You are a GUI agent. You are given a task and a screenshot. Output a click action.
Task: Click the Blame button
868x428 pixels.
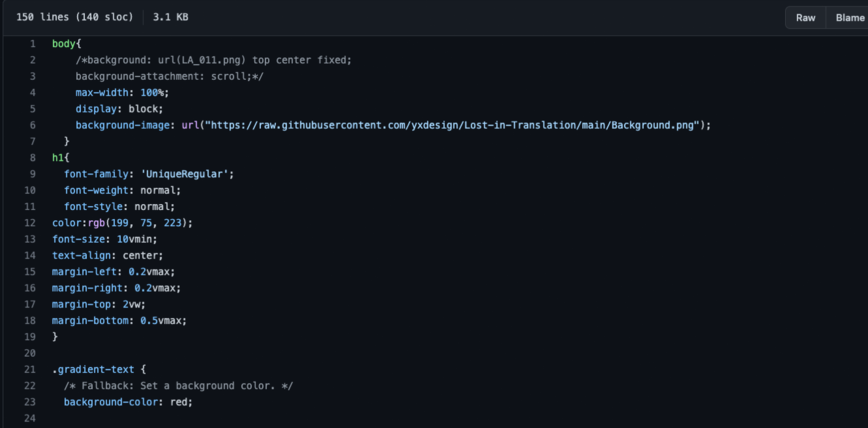(850, 18)
